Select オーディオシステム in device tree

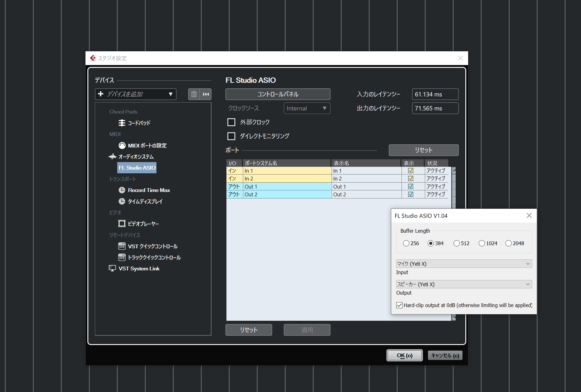[x=136, y=156]
